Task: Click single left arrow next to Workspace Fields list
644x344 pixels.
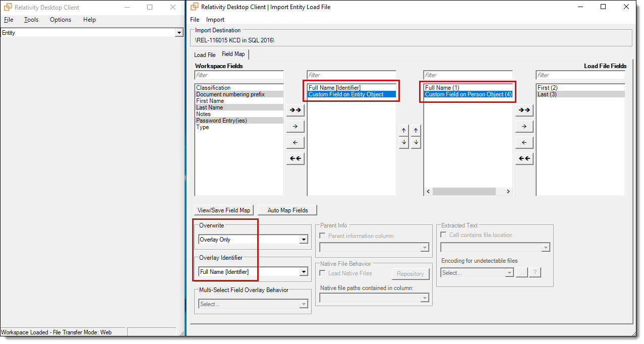Action: click(295, 143)
